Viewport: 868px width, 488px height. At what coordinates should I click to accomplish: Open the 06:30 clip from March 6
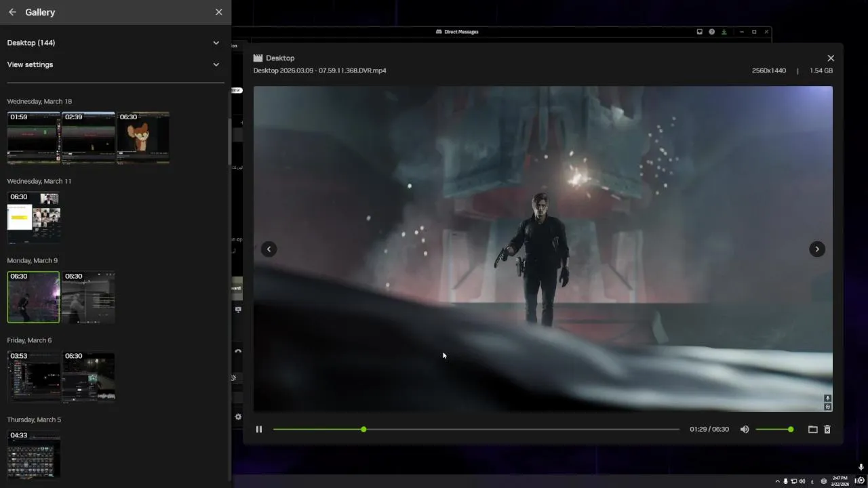click(x=88, y=377)
